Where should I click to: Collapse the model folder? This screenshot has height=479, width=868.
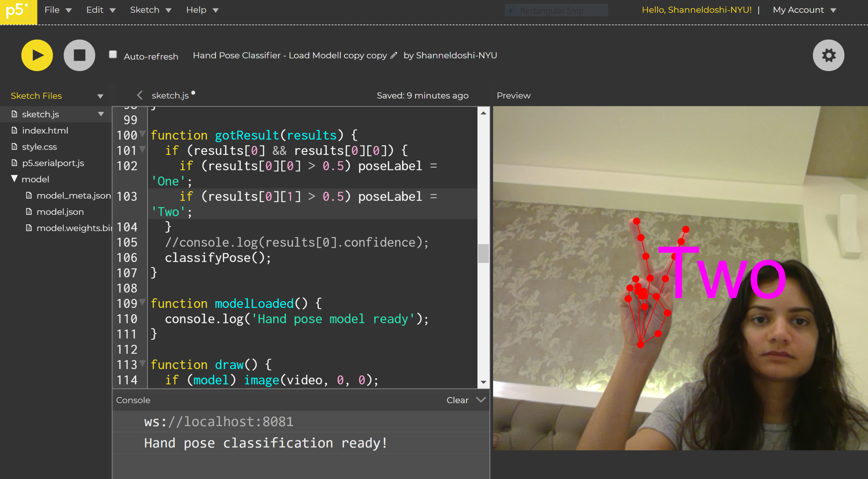[x=14, y=179]
